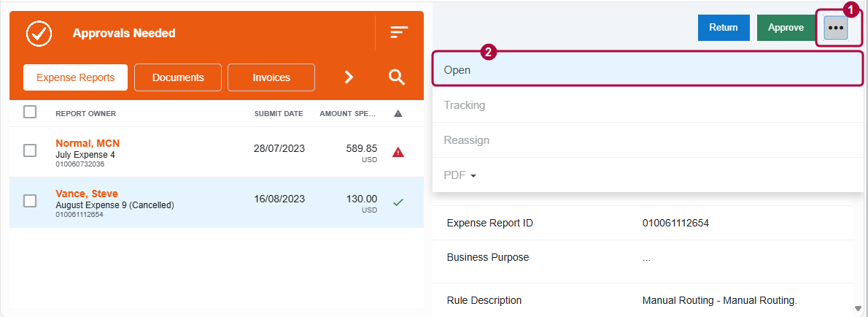Screen dimensions: 868x317
Task: Choose Tracking in the dropdown menu
Action: coord(465,105)
